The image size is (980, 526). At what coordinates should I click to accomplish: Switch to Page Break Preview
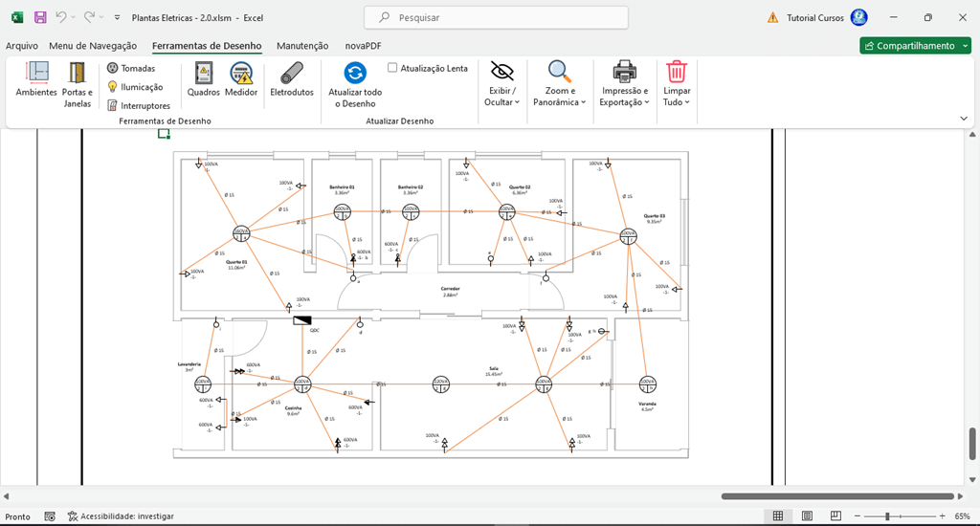pos(836,516)
